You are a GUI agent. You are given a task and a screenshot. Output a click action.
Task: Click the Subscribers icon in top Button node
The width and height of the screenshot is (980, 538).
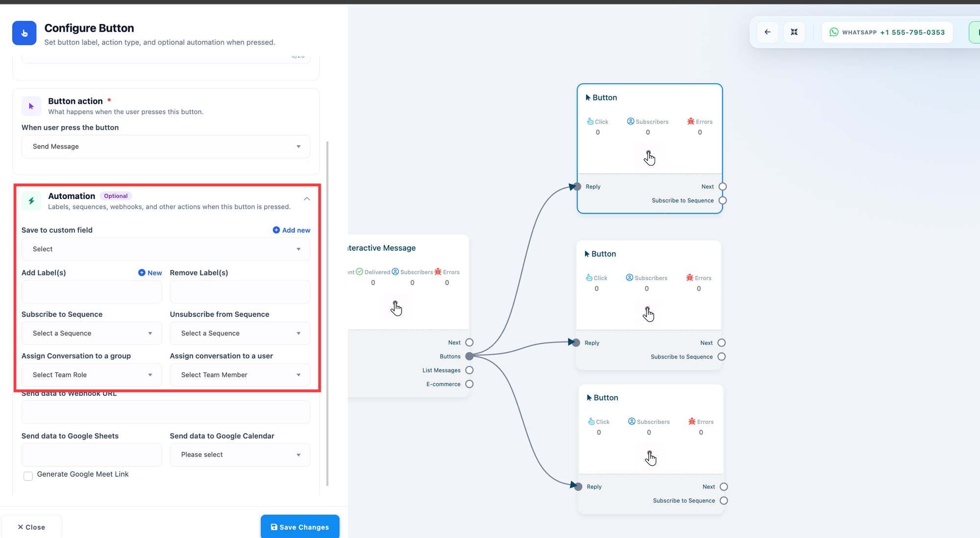click(x=631, y=122)
